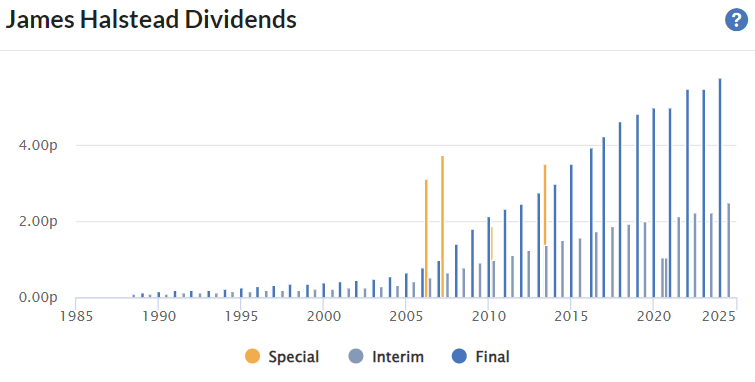
Task: Click the 2020 x-axis label
Action: [x=653, y=316]
